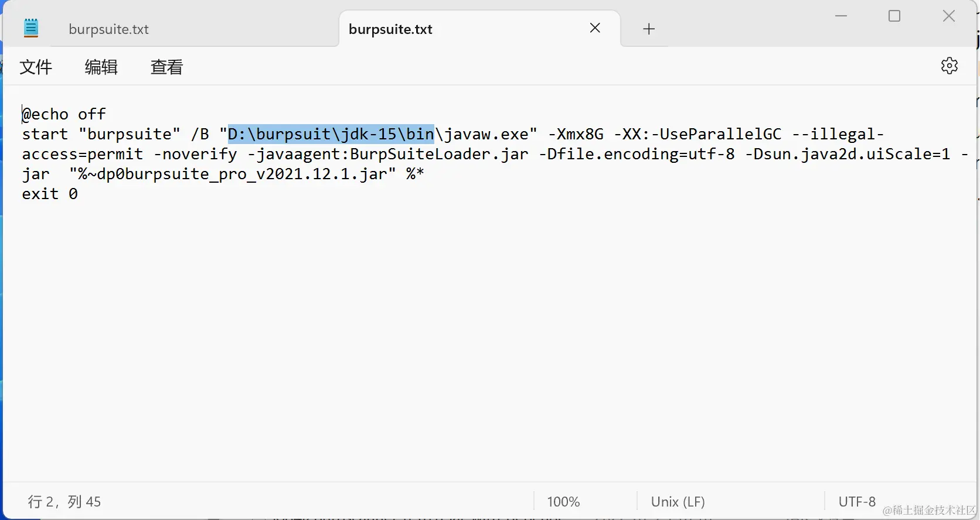Click the Unix (LF) line ending status

678,502
